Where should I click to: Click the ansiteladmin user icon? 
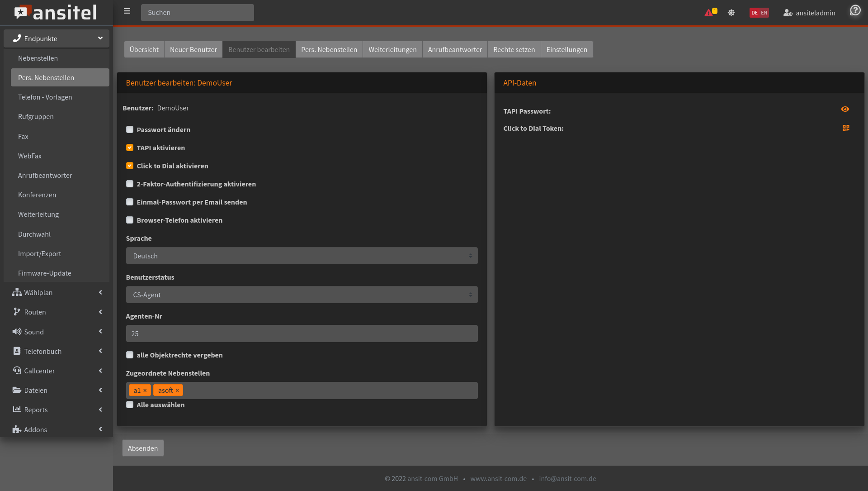coord(788,13)
